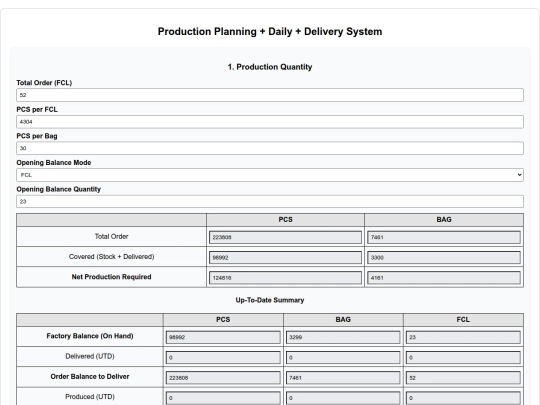
Task: Click the Covered (Stock + Delivered) PCS field
Action: pos(285,258)
